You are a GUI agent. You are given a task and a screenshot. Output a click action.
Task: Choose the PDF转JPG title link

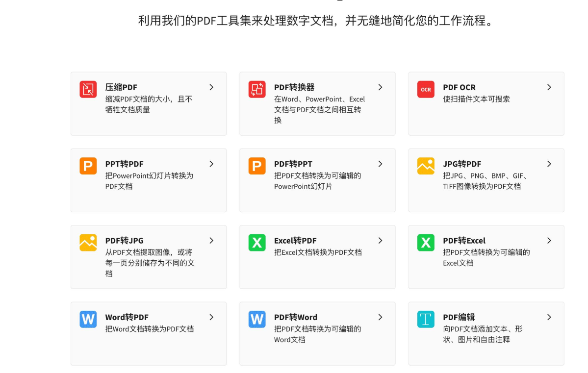(x=124, y=241)
